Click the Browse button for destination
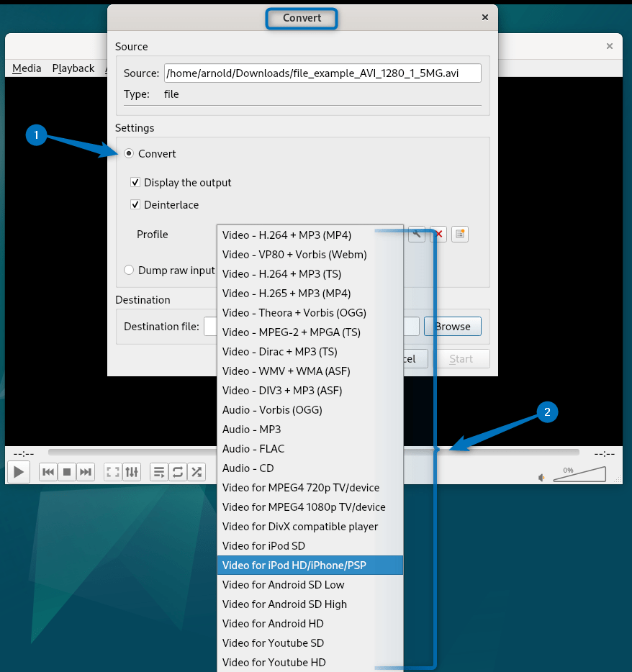This screenshot has width=632, height=672. click(452, 327)
